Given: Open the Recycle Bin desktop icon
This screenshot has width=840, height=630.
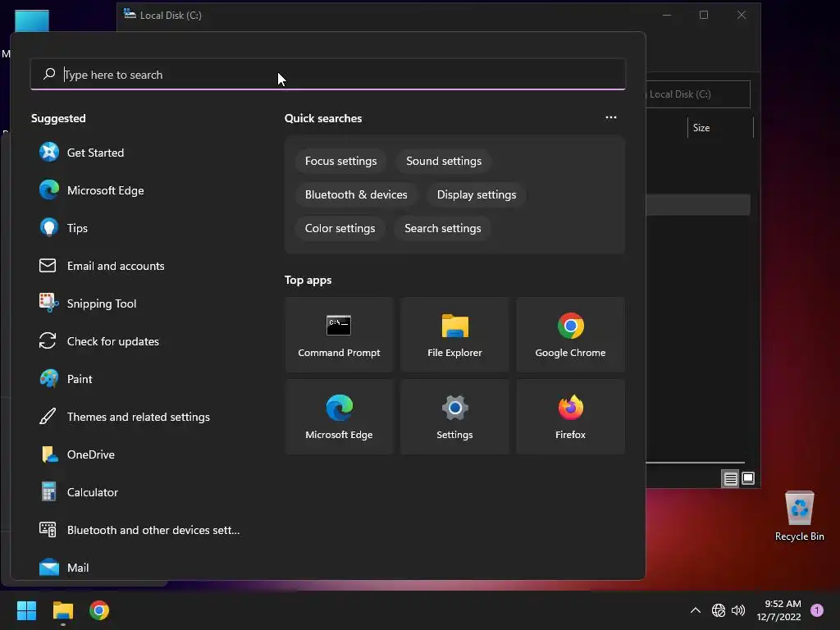Looking at the screenshot, I should (x=799, y=516).
